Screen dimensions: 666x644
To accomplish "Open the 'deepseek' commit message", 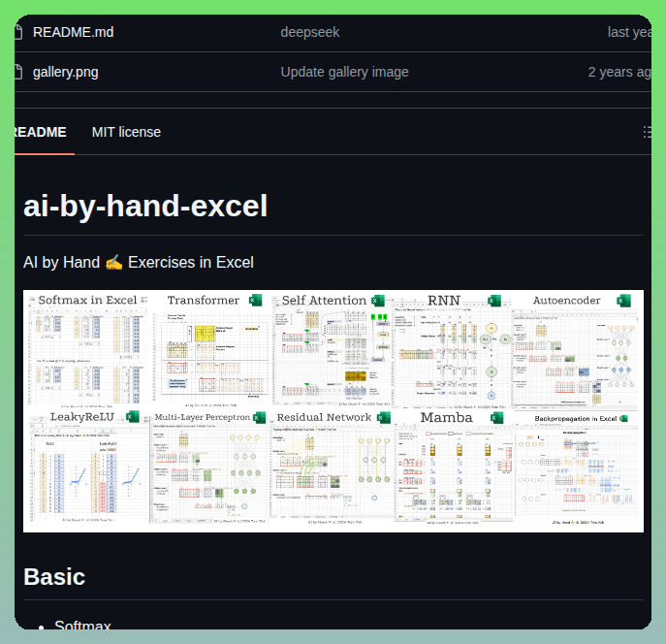I will (x=310, y=32).
